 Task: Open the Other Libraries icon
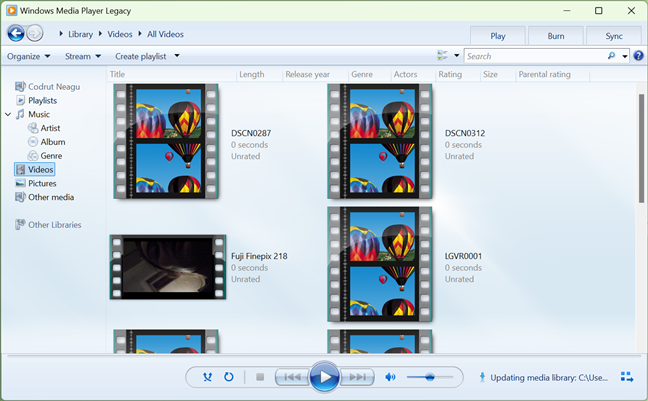click(x=20, y=224)
